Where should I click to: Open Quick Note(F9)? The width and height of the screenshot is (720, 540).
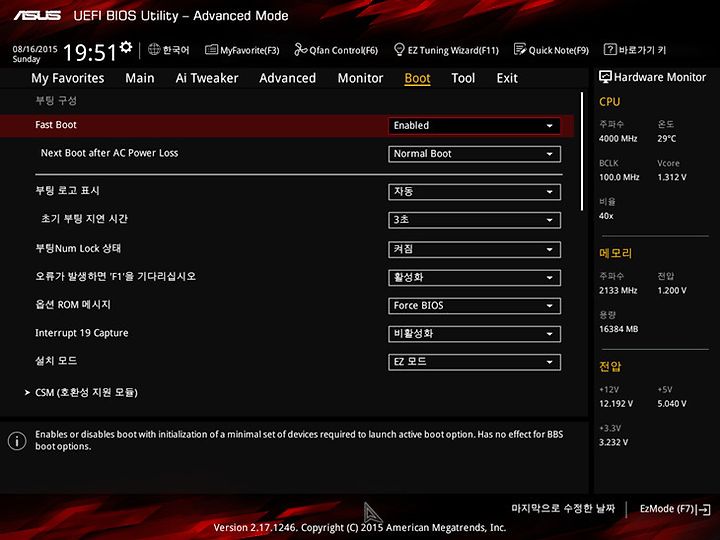551,50
